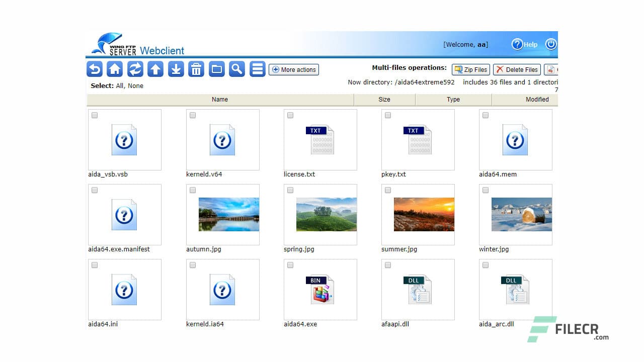
Task: Sort files by the Type column
Action: point(452,99)
